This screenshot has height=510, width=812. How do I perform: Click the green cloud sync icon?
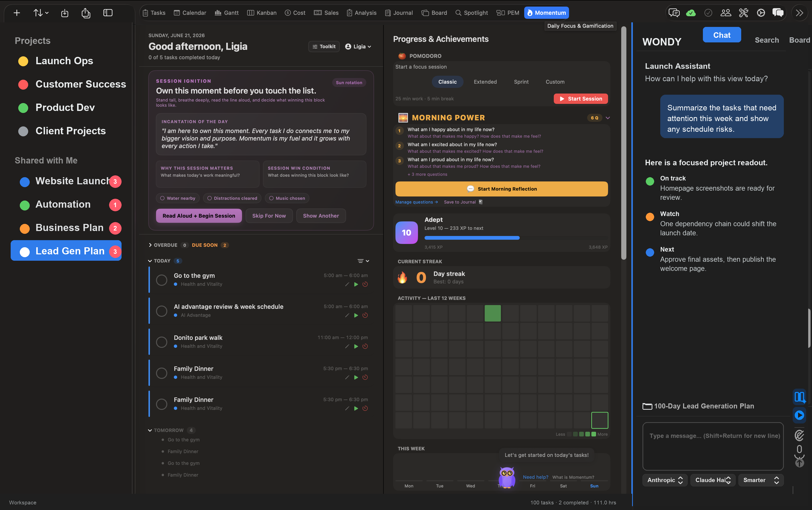(691, 13)
